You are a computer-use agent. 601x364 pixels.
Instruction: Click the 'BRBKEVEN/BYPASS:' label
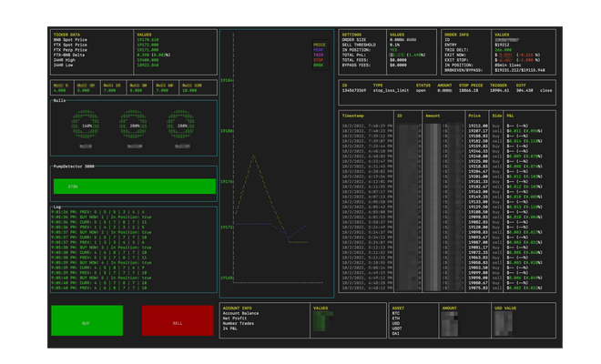(x=463, y=70)
